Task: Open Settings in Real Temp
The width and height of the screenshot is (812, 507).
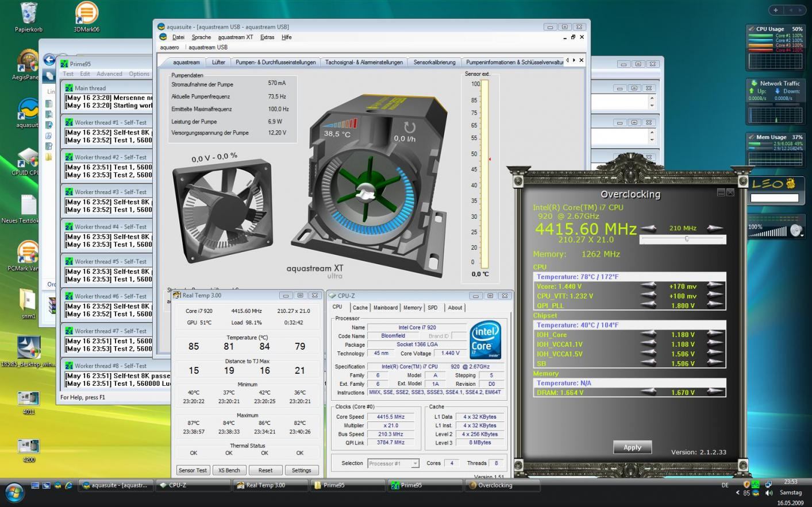Action: [301, 470]
